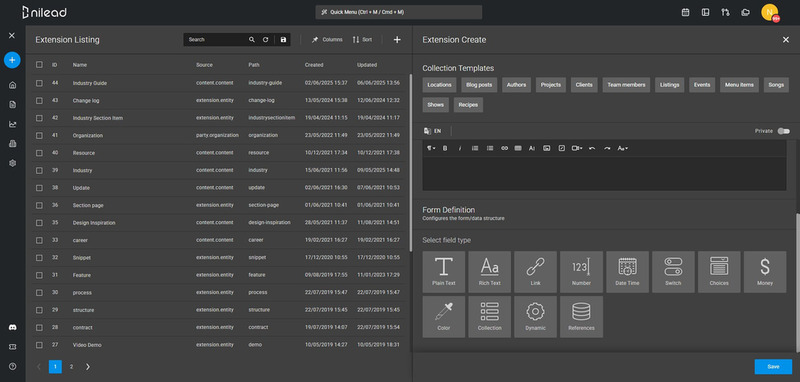Open paragraph format dropdown in editor
800x382 pixels.
431,148
